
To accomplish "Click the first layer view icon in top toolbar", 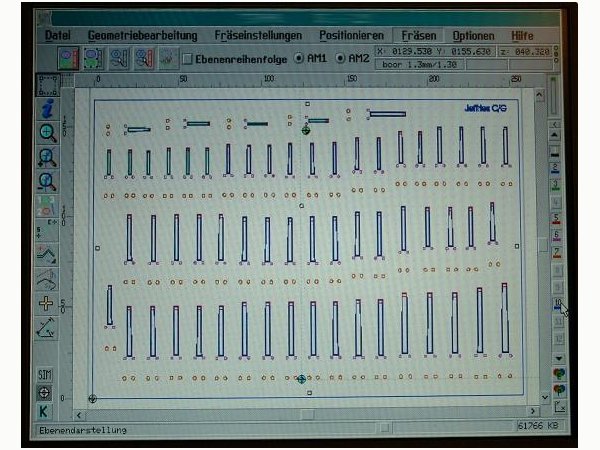I will [x=68, y=58].
